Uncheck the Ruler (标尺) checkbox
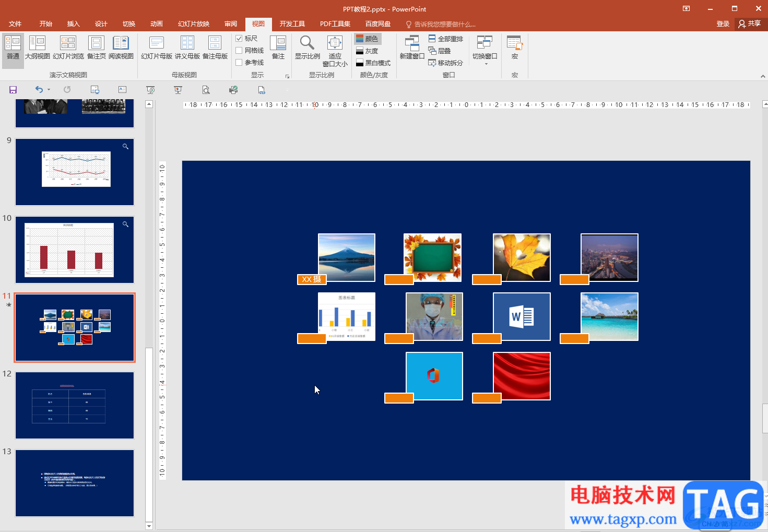This screenshot has width=768, height=532. tap(239, 39)
